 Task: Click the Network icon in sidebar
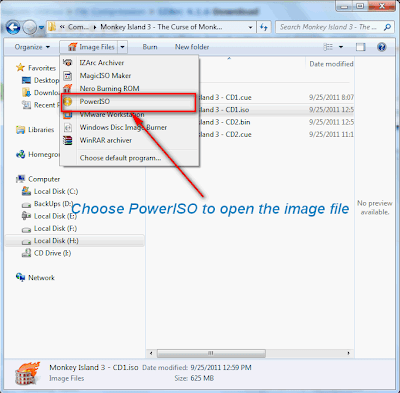(20, 277)
